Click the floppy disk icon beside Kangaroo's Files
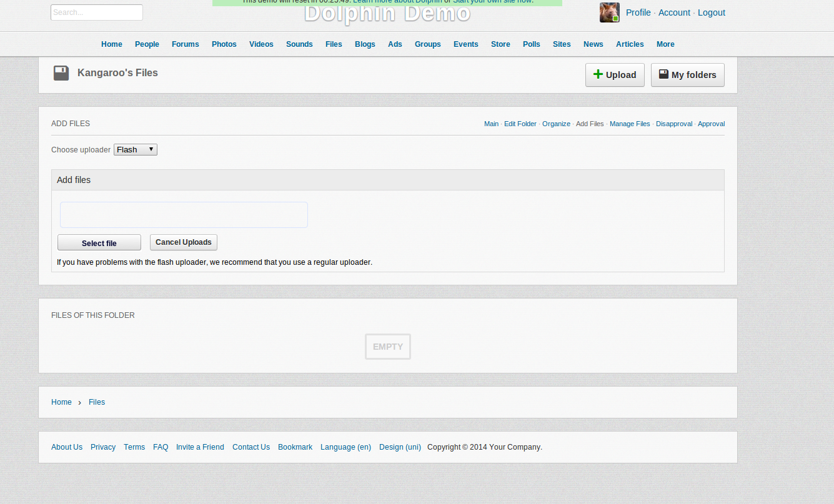Image resolution: width=834 pixels, height=504 pixels. (x=61, y=73)
